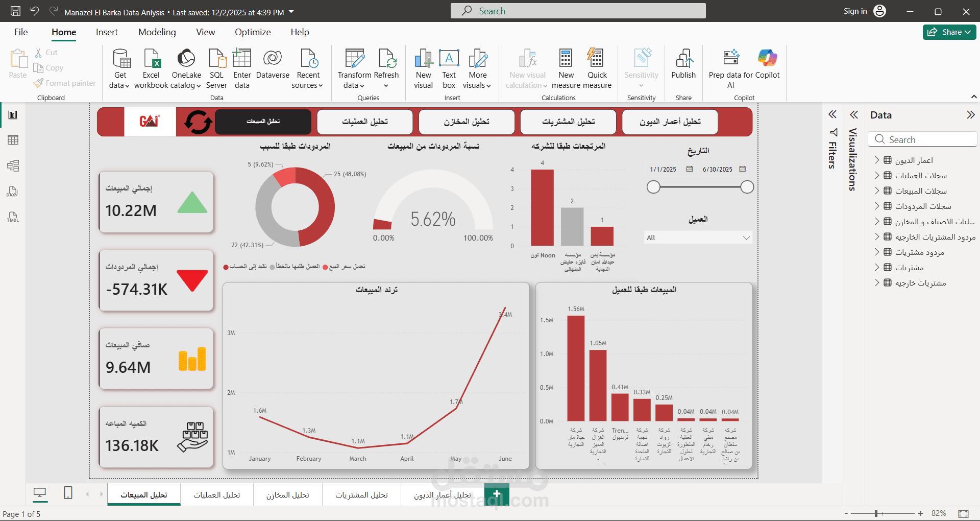Open TMDL view in left sidebar

click(x=13, y=217)
